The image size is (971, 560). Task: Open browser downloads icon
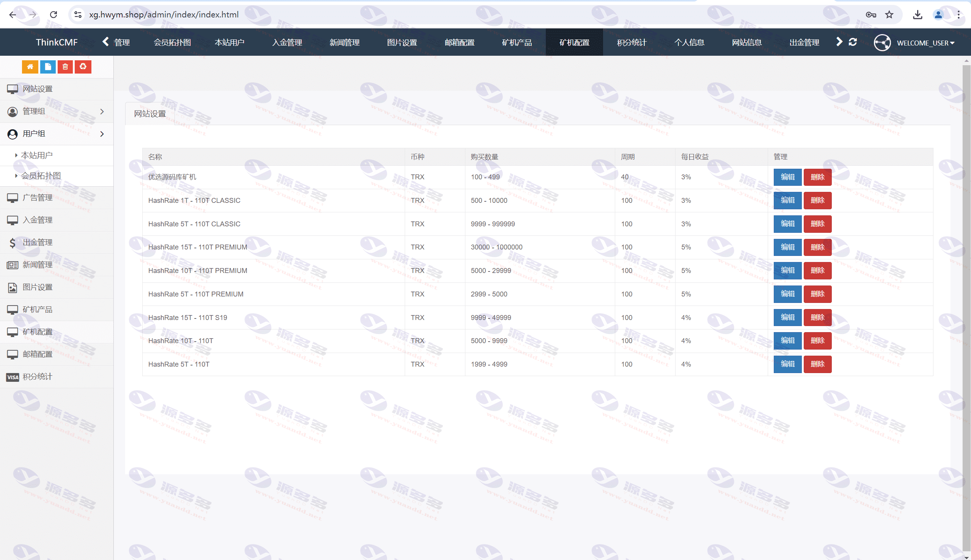(918, 15)
